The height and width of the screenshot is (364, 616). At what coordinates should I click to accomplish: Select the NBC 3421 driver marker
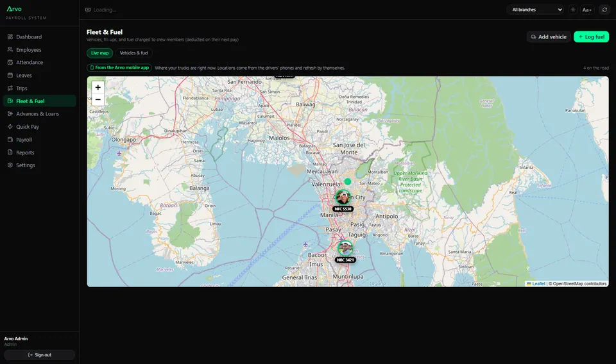click(x=345, y=248)
